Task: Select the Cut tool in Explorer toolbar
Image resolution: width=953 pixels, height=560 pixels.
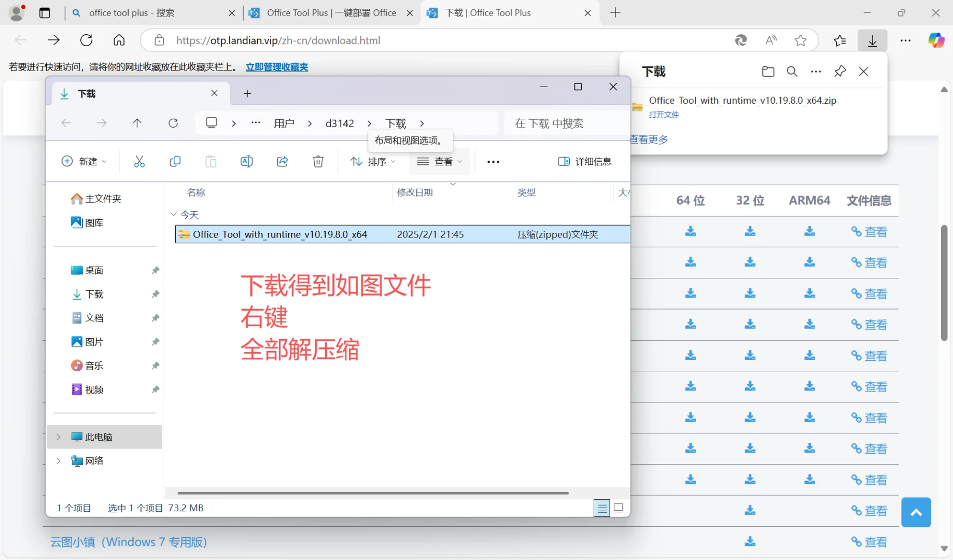Action: click(139, 161)
